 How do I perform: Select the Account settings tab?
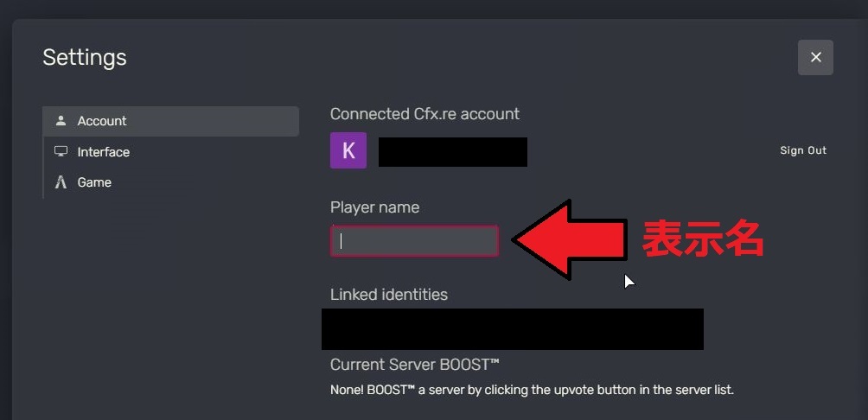(171, 121)
